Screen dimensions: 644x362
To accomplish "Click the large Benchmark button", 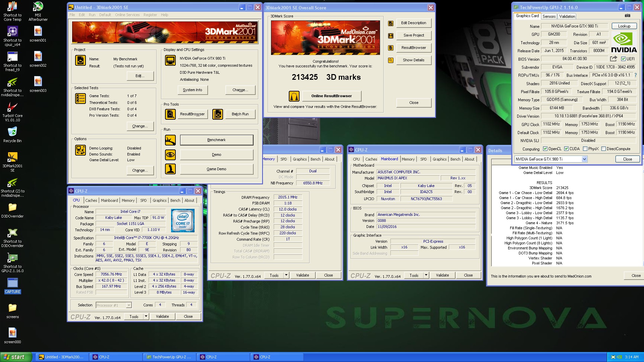I will point(216,140).
